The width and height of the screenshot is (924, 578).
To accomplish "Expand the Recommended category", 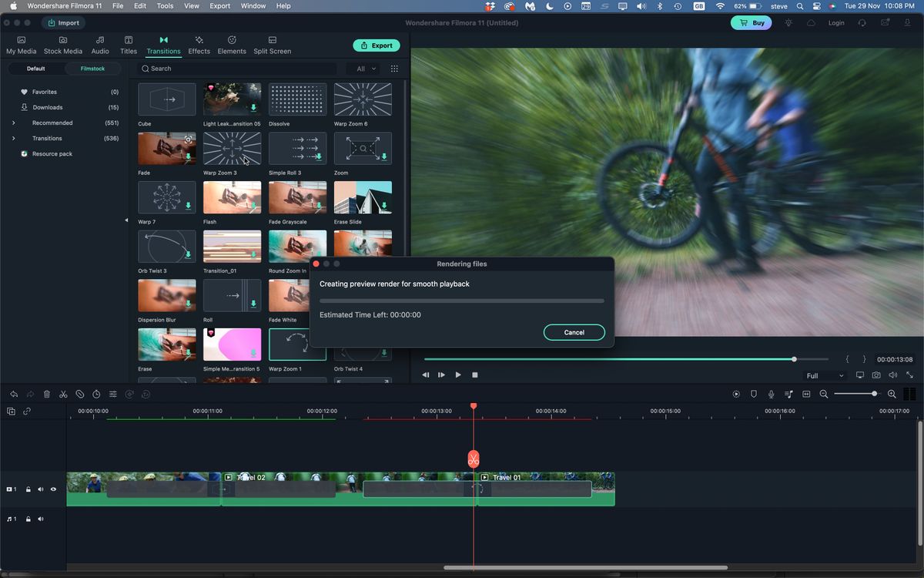I will [x=13, y=123].
